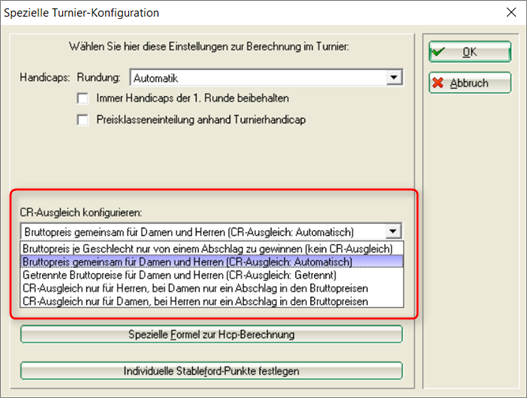This screenshot has width=527, height=398.
Task: Click the 'CR-Ausgleich konfigurieren:' label
Action: click(x=81, y=212)
